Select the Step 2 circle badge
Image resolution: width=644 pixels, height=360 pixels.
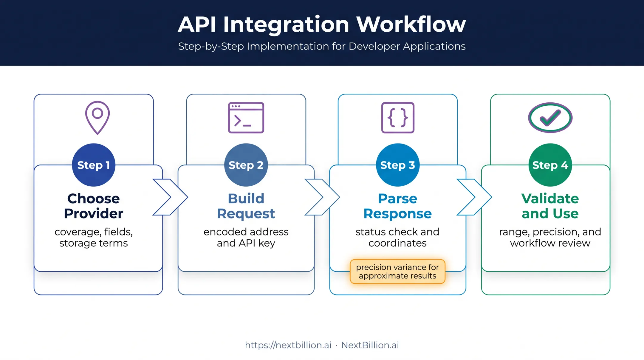click(x=246, y=165)
